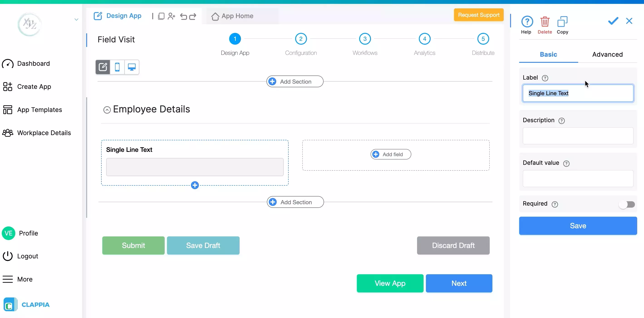The image size is (644, 318).
Task: Click the green checkmark to confirm changes
Action: (x=613, y=21)
